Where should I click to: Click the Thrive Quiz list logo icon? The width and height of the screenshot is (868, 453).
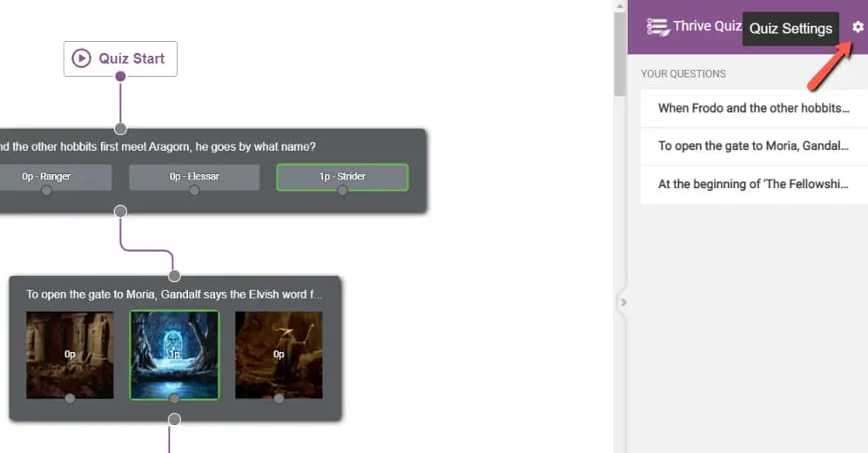pyautogui.click(x=657, y=27)
